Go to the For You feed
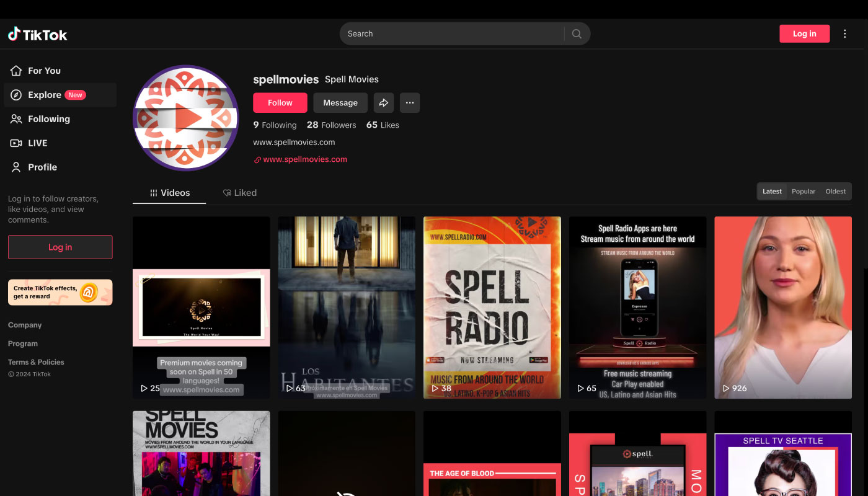868x496 pixels. click(x=60, y=71)
